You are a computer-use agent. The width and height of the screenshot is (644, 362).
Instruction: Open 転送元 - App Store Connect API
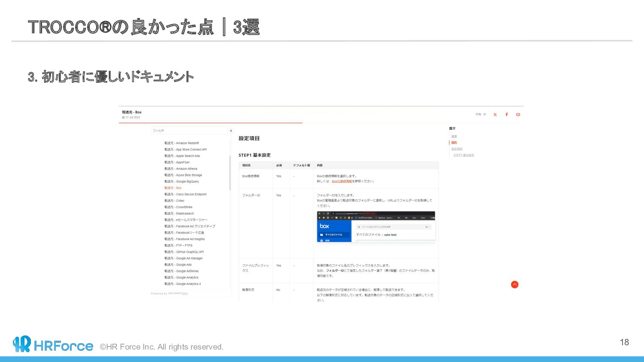coord(185,150)
